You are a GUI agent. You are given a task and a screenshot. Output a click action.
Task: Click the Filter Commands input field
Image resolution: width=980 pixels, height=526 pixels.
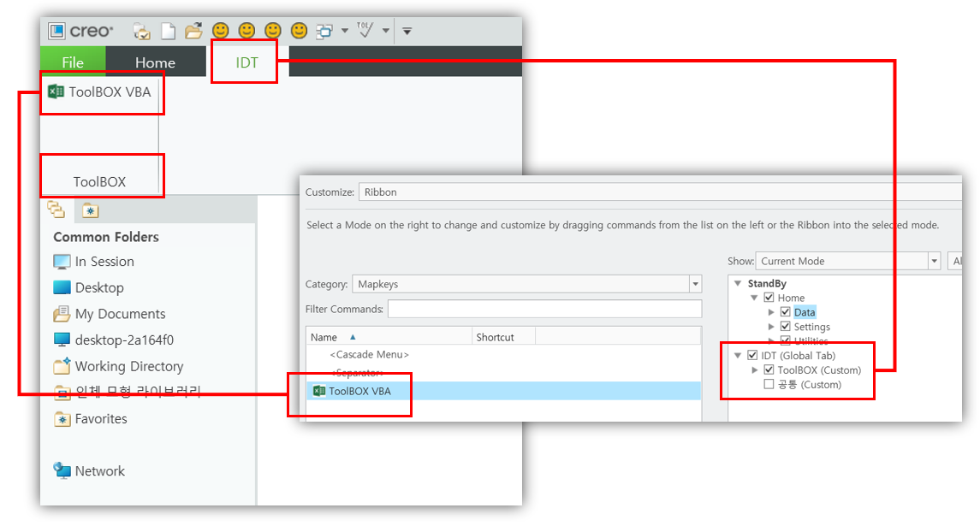(x=544, y=310)
